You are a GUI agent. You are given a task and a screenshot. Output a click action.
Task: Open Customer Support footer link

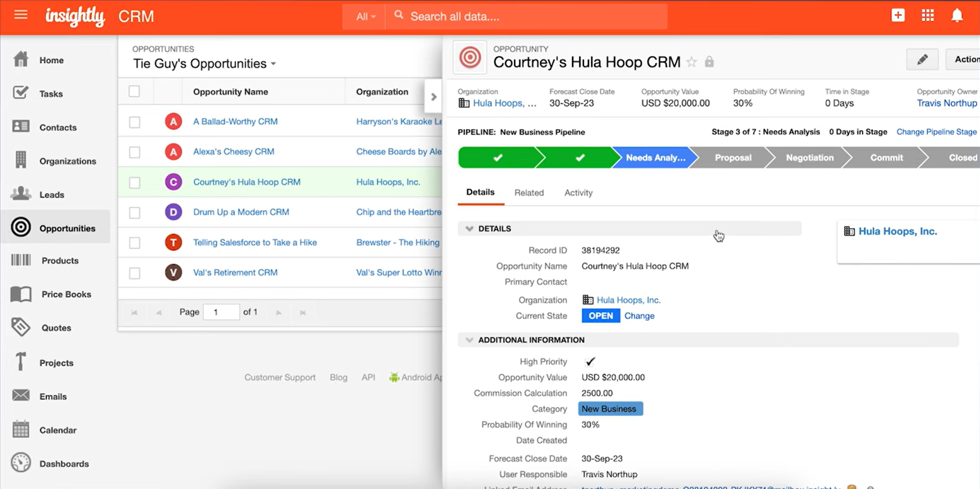[280, 377]
